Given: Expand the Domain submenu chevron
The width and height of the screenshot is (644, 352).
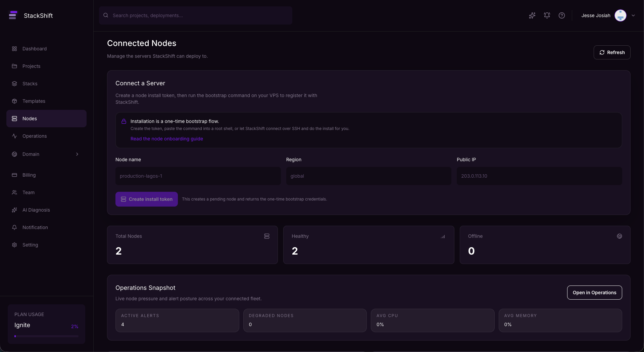Looking at the screenshot, I should tap(77, 154).
